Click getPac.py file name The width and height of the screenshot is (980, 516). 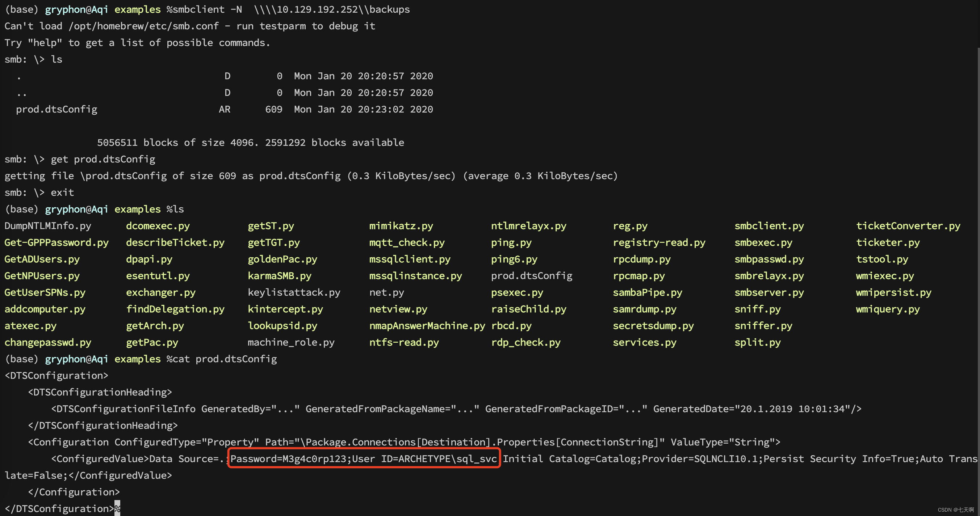[152, 343]
